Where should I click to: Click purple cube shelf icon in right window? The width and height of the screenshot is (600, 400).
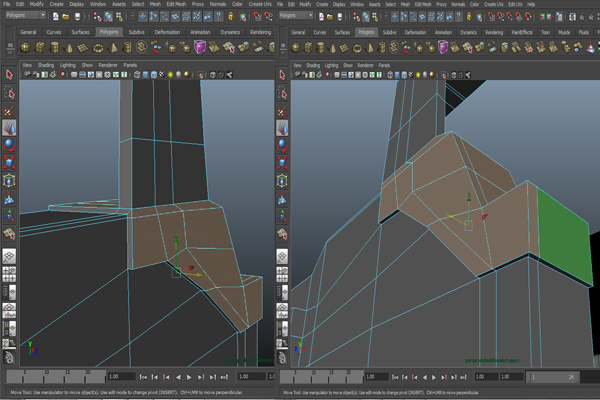tap(443, 47)
